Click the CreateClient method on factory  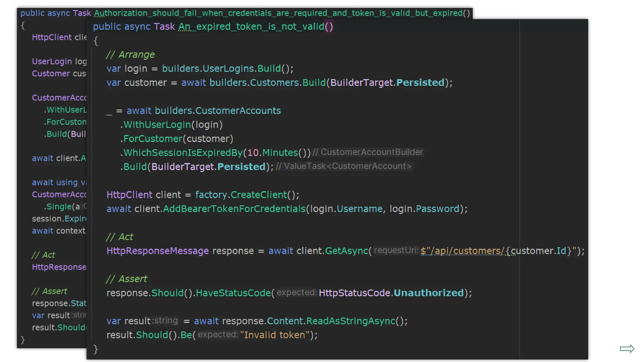click(259, 195)
